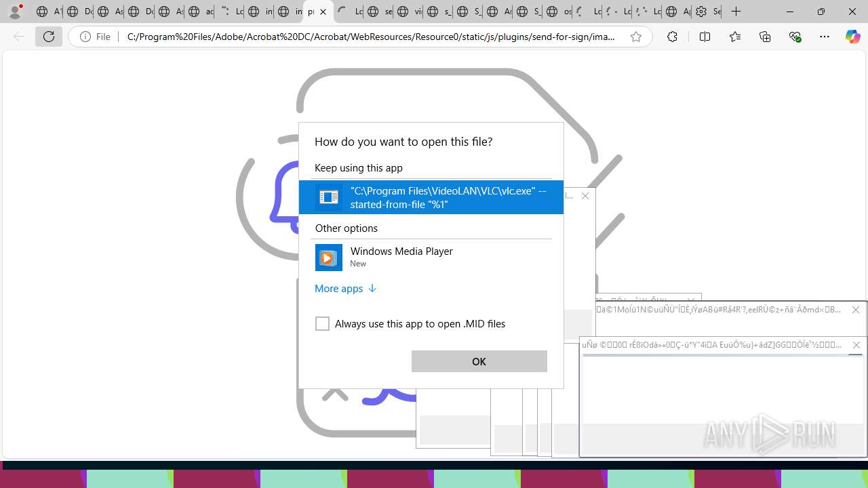This screenshot has height=488, width=868.
Task: Tick Always use this app for .MID files
Action: 322,324
